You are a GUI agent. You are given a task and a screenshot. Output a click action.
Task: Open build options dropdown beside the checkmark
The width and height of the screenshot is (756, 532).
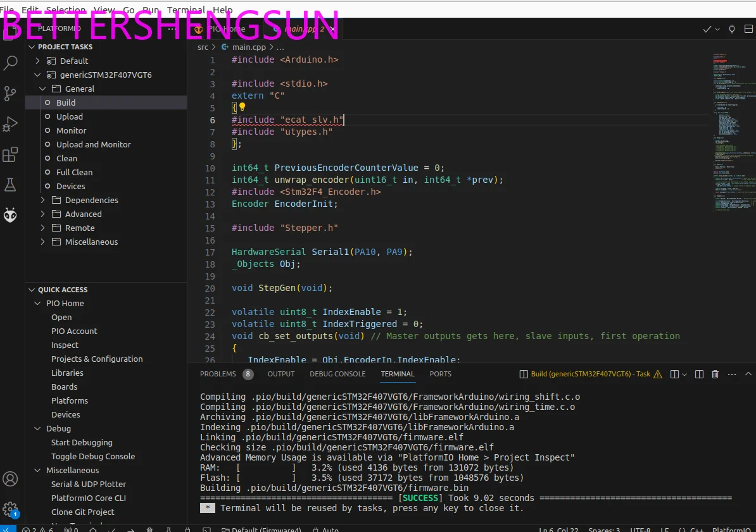pyautogui.click(x=717, y=29)
